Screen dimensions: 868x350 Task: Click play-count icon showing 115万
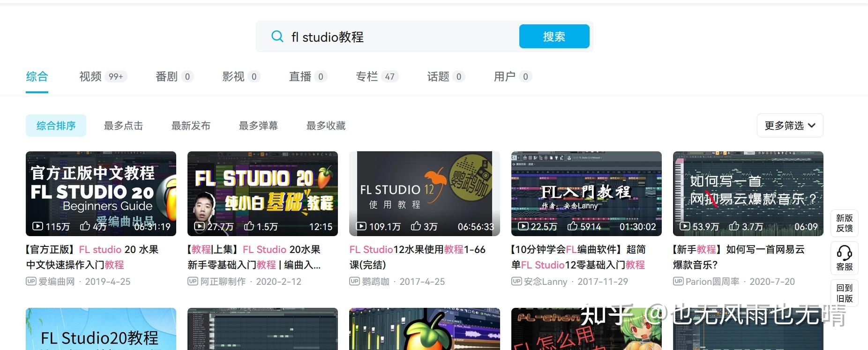pos(37,226)
